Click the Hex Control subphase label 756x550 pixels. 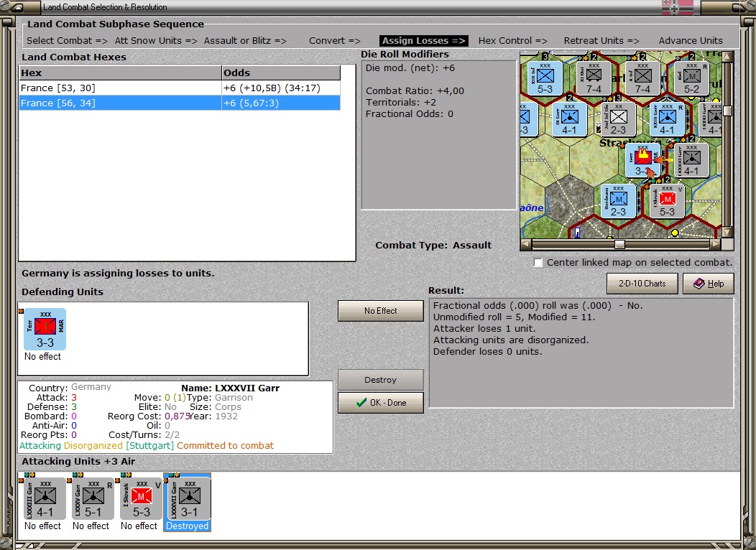click(512, 41)
